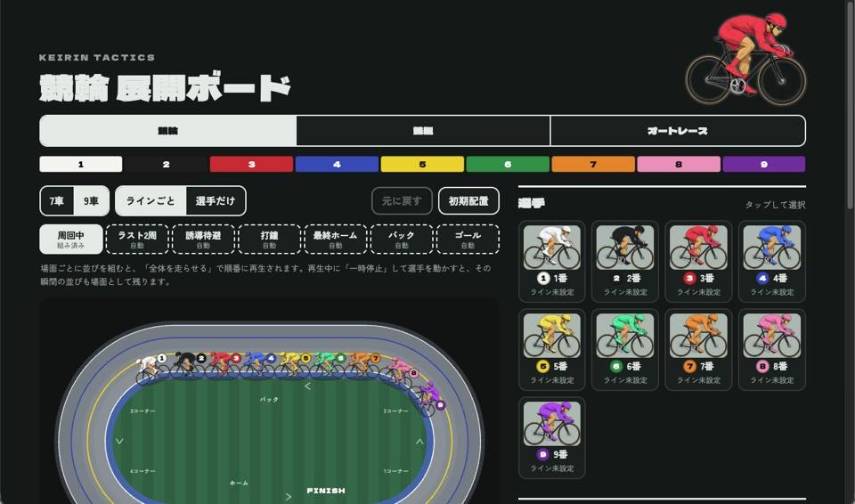Select the 打鐘 scene
855x504 pixels.
pos(269,239)
